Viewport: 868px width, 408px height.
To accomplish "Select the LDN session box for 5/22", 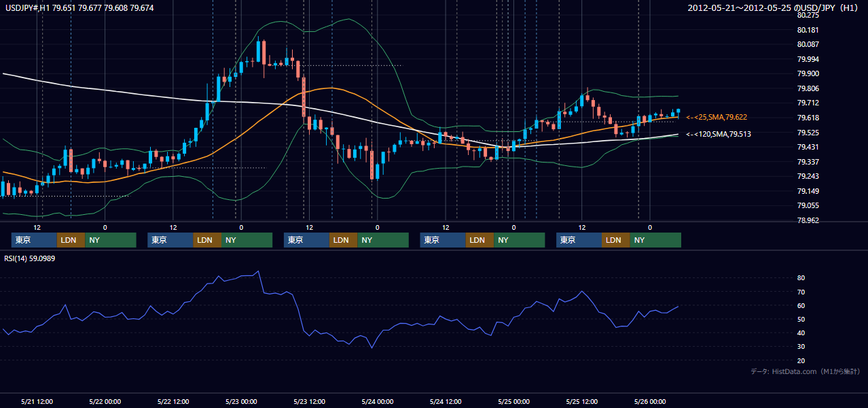I will click(207, 240).
